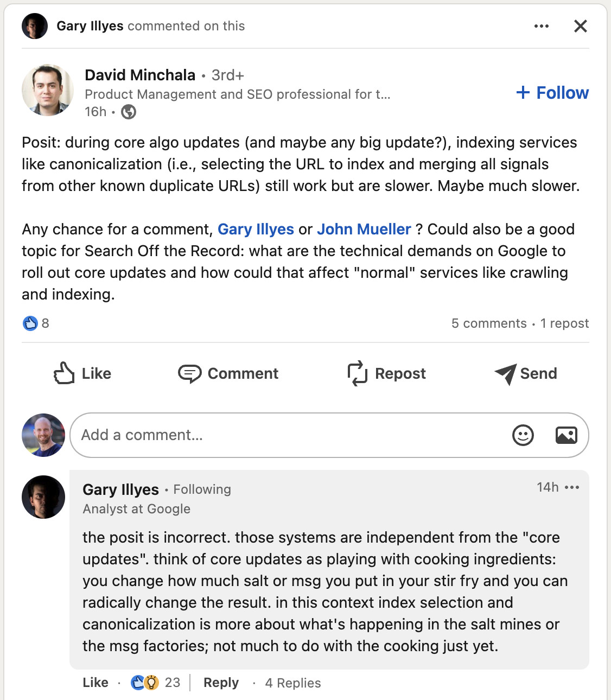Open the emoji picker in the comment box
The height and width of the screenshot is (700, 611).
(523, 435)
